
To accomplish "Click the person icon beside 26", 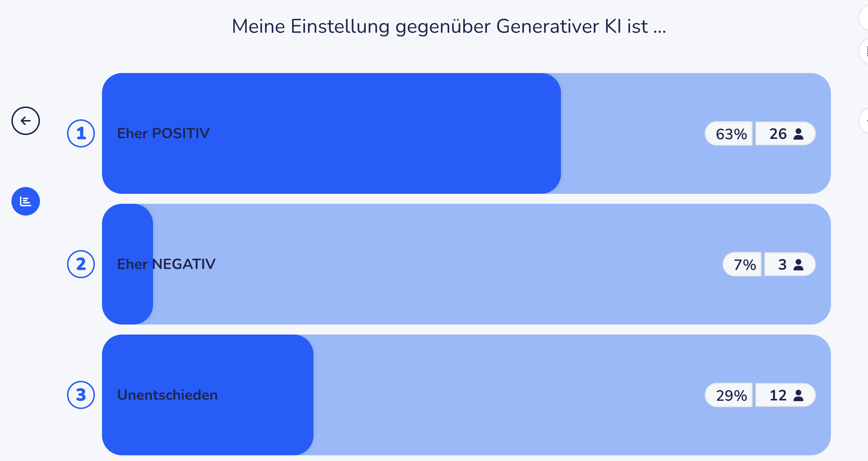I will pyautogui.click(x=798, y=134).
